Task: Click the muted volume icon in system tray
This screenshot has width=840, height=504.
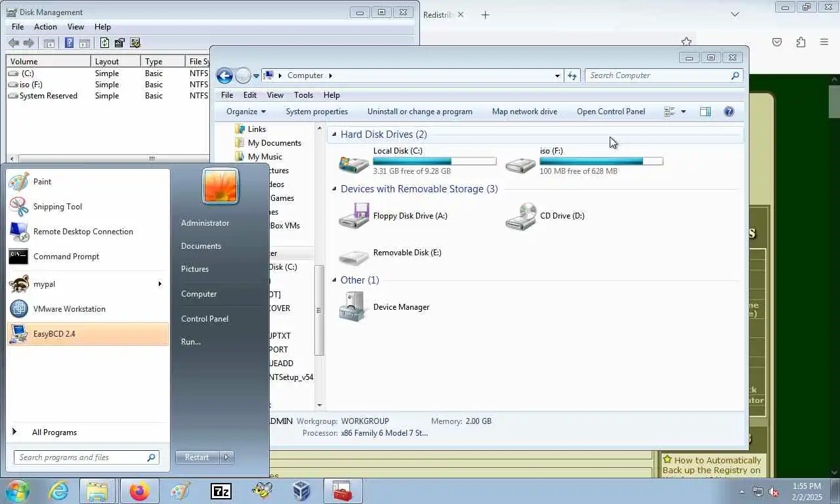Action: [x=774, y=492]
